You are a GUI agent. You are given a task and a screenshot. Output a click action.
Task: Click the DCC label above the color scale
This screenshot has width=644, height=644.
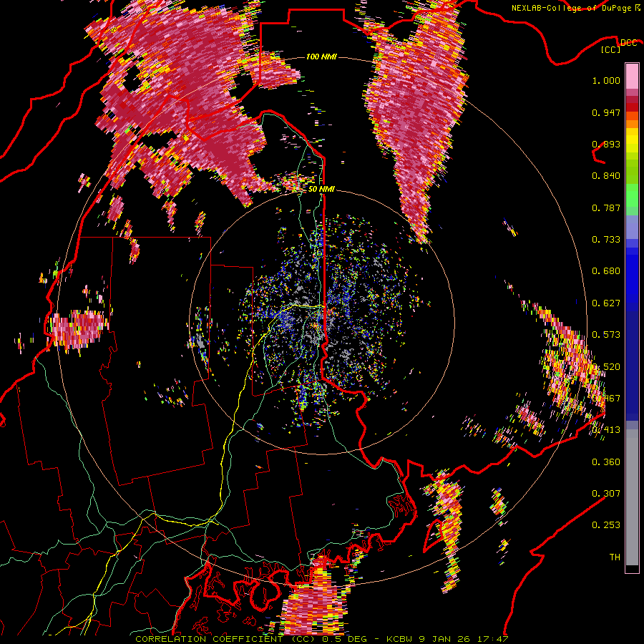click(628, 43)
